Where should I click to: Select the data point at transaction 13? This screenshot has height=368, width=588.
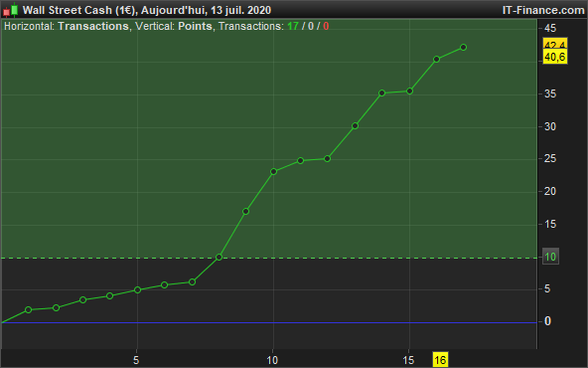(x=355, y=125)
